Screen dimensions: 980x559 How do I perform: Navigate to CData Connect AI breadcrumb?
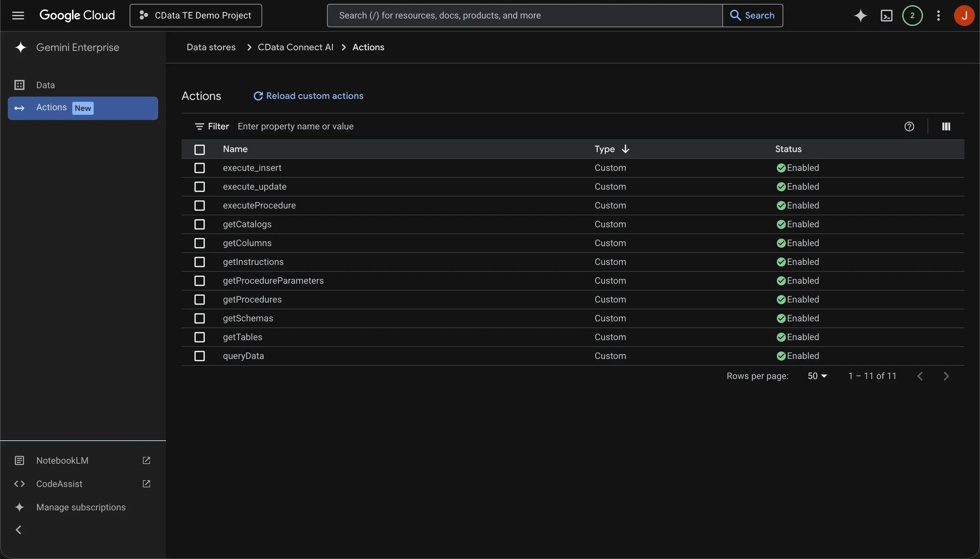(296, 47)
